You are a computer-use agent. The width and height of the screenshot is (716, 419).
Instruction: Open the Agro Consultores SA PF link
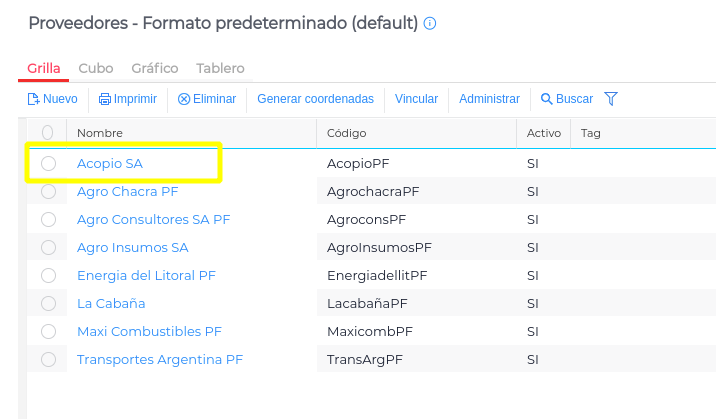(x=153, y=219)
